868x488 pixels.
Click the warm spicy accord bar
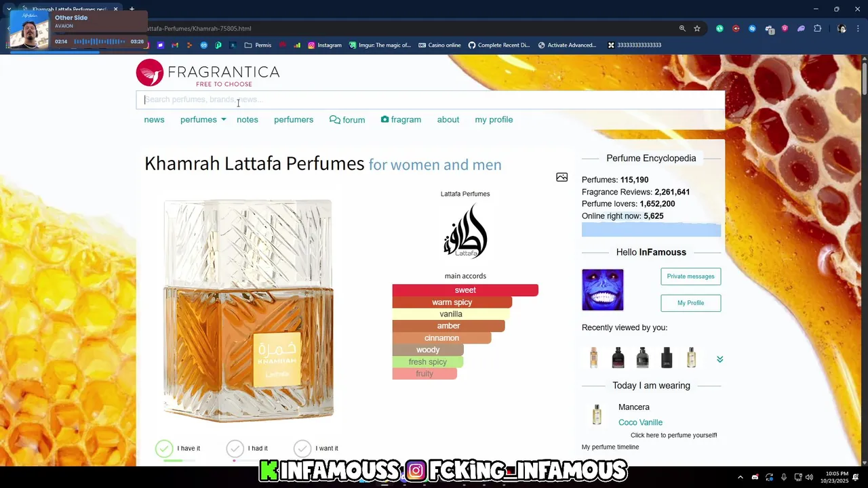click(x=452, y=302)
